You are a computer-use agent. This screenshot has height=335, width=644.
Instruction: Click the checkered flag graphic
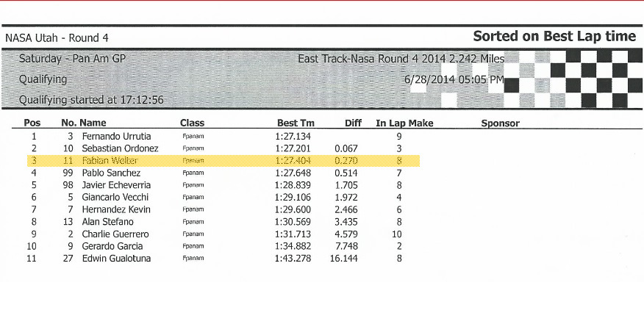(573, 79)
